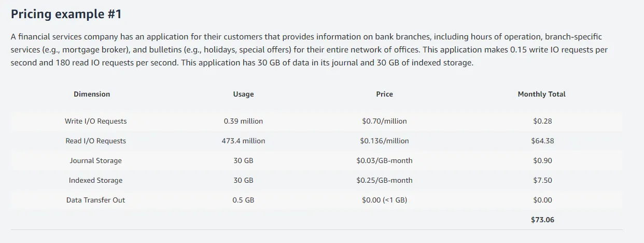The image size is (644, 243).
Task: Click the $64.38 monthly total value
Action: 542,141
